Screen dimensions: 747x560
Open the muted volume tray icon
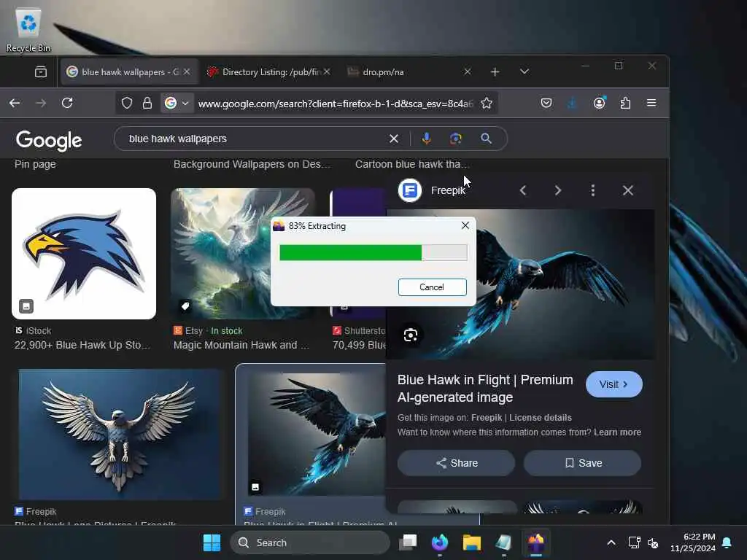click(653, 542)
